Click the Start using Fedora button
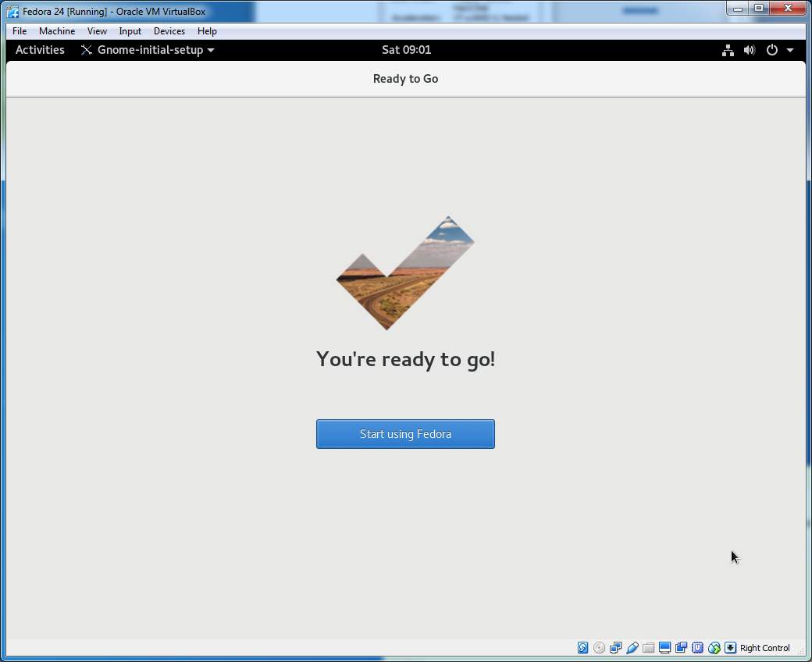The image size is (812, 662). click(405, 434)
